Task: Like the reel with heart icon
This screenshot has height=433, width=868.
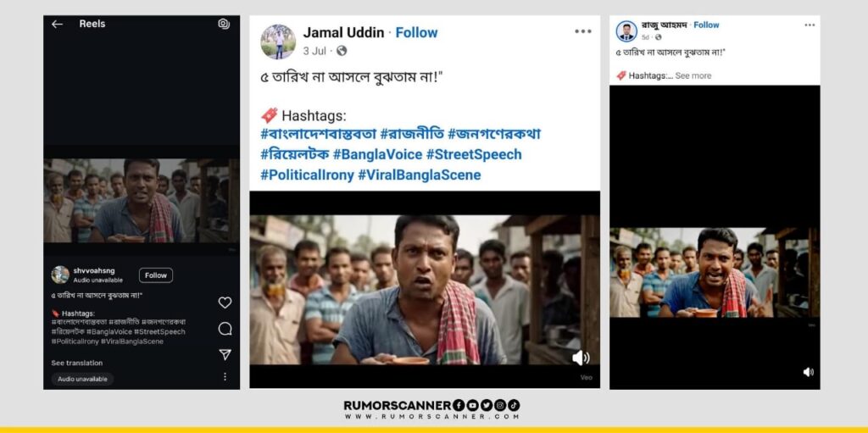Action: point(225,303)
